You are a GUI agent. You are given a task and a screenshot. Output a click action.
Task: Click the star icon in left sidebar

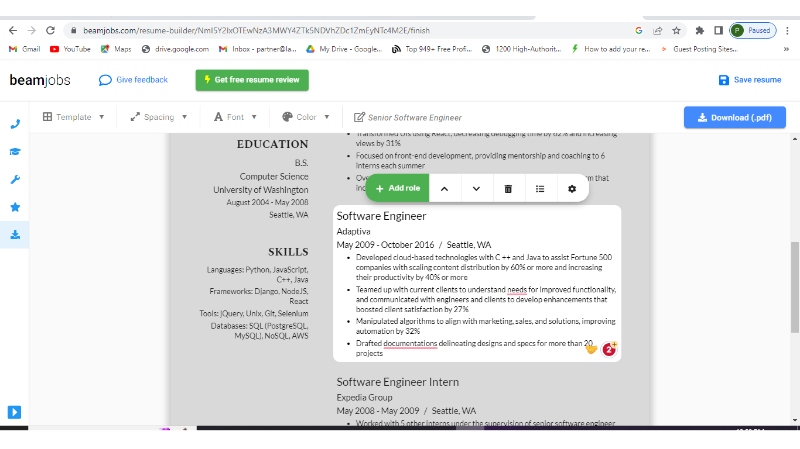14,207
